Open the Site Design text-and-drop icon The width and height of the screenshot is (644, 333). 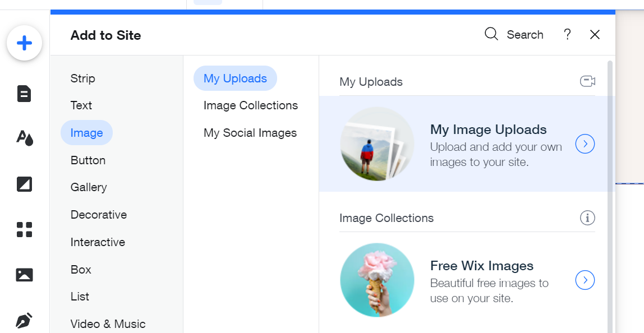coord(24,138)
